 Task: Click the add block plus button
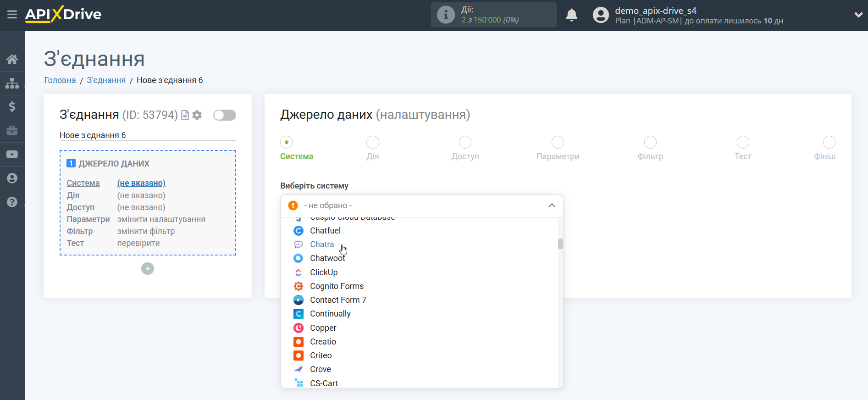(x=148, y=269)
